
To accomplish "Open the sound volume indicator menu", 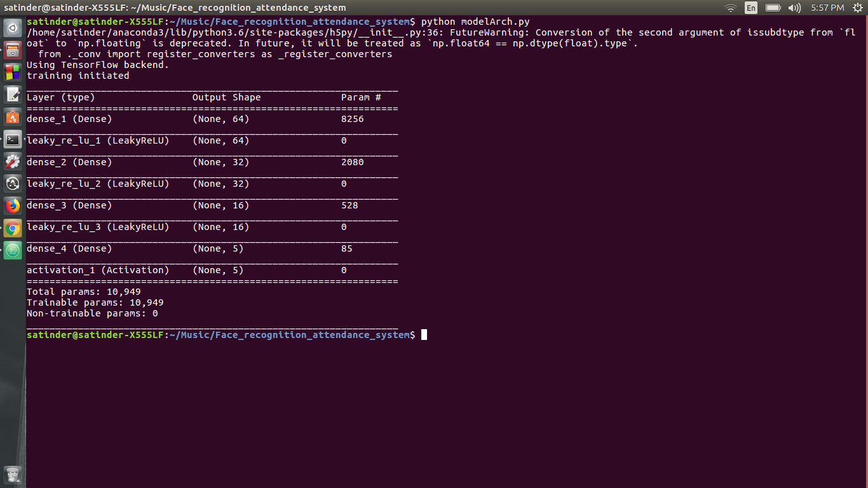I will 794,8.
